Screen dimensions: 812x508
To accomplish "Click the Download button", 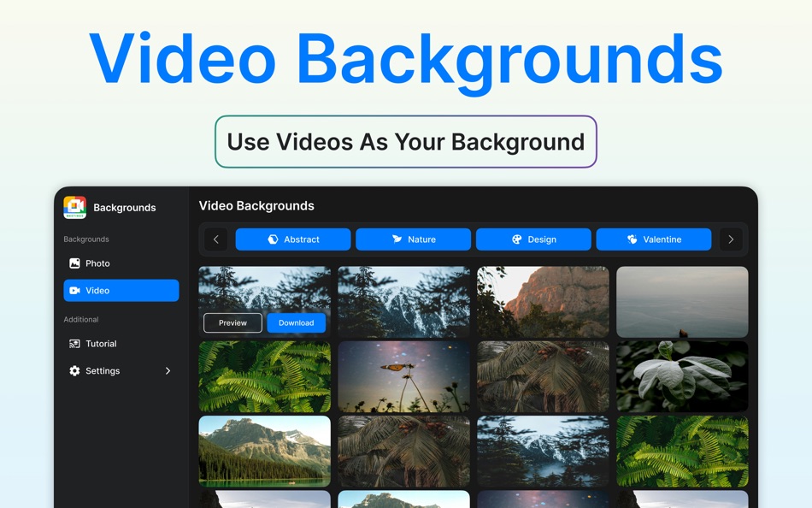I will point(297,323).
